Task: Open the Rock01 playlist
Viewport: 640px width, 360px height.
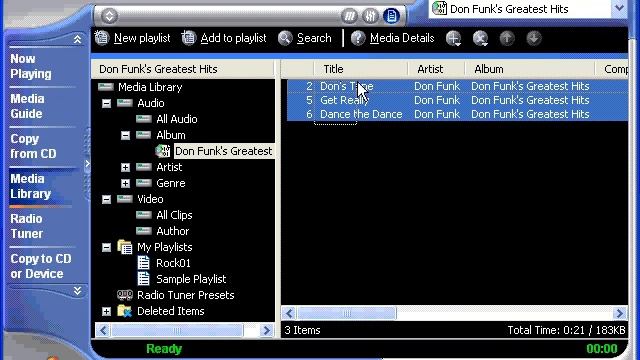Action: (173, 263)
